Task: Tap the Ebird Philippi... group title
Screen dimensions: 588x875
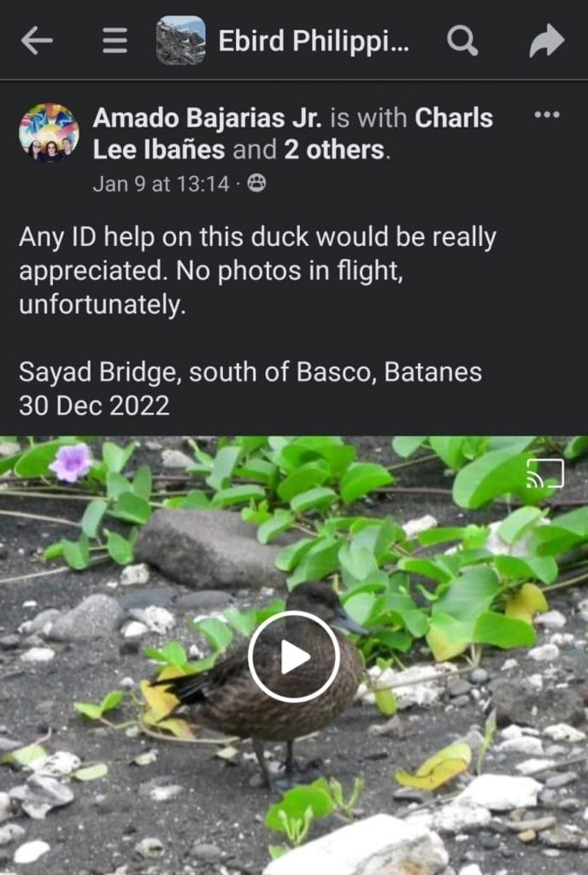Action: click(313, 41)
